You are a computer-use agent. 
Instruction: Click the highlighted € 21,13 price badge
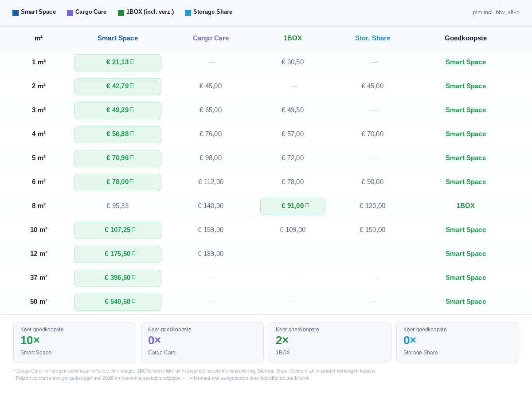[x=117, y=63]
